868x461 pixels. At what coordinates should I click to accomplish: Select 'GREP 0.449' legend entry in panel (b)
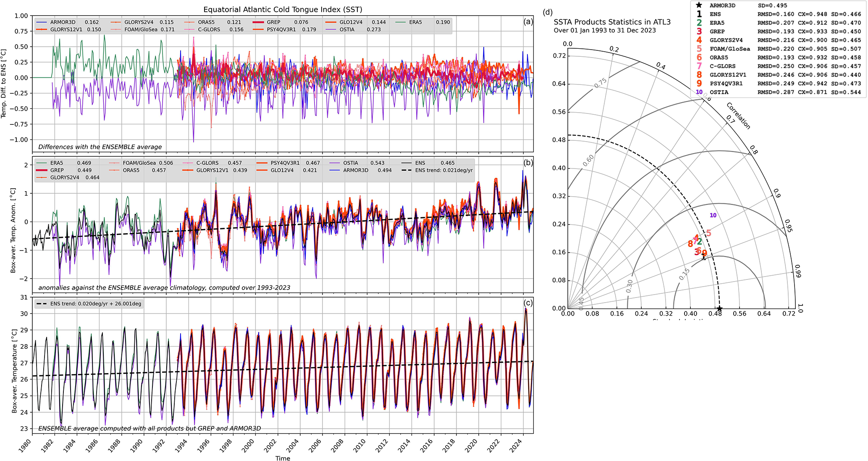click(64, 171)
